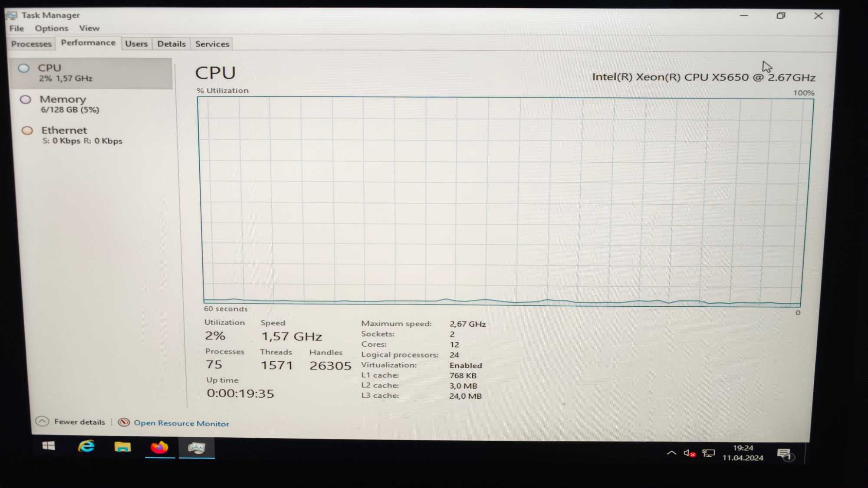This screenshot has width=868, height=488.
Task: Click the CPU performance icon in sidebar
Action: tap(24, 67)
